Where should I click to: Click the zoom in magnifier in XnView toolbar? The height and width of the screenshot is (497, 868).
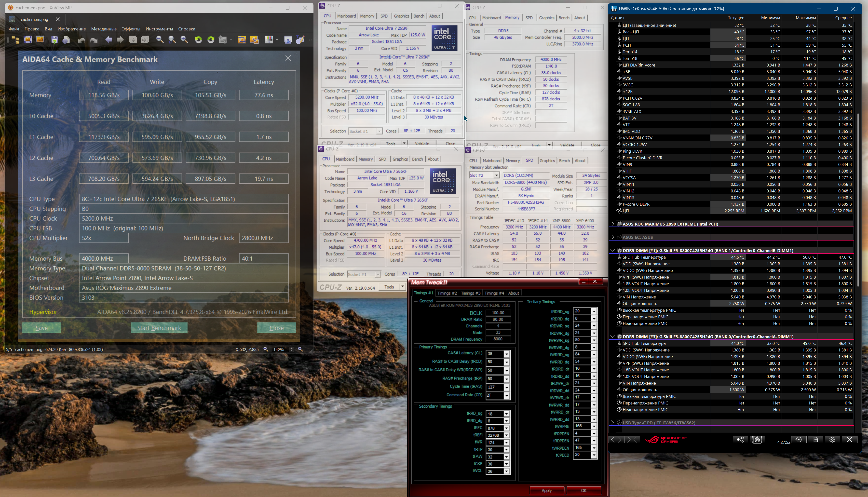click(x=184, y=40)
